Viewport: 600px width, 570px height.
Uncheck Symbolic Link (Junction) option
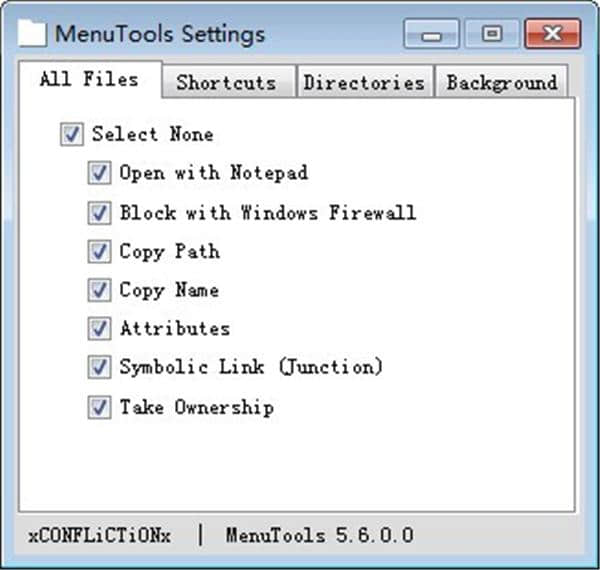98,368
